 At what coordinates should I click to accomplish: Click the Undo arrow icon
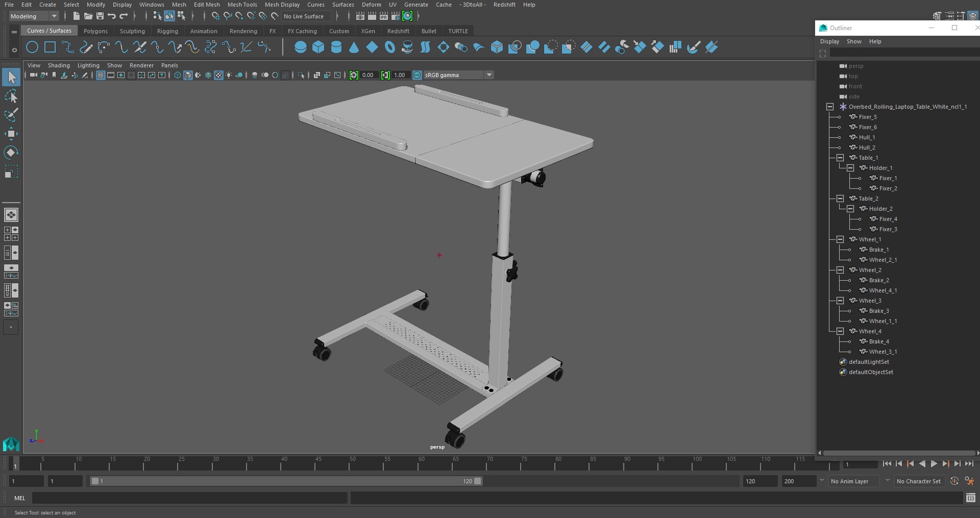[112, 16]
